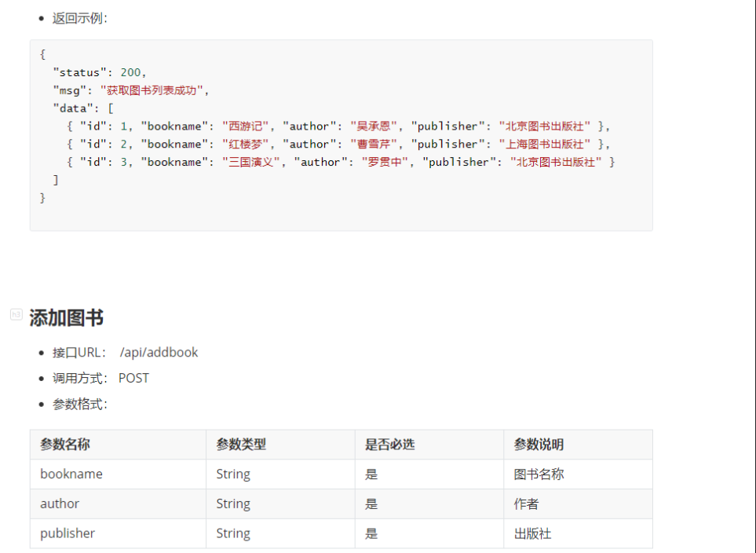Click the 添加图书 heading

[x=67, y=318]
